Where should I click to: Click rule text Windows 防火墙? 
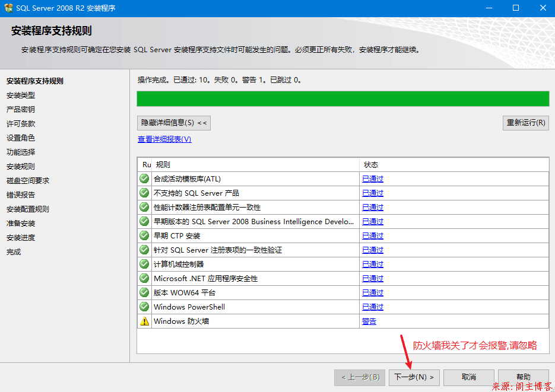click(x=181, y=321)
